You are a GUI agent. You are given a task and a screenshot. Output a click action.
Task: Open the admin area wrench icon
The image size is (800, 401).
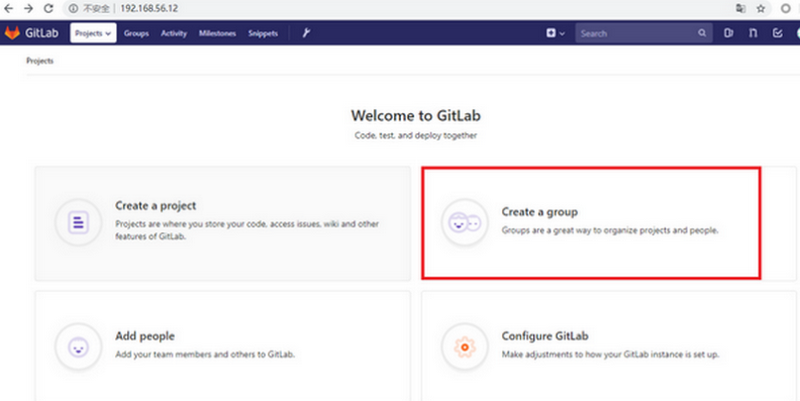pyautogui.click(x=306, y=33)
